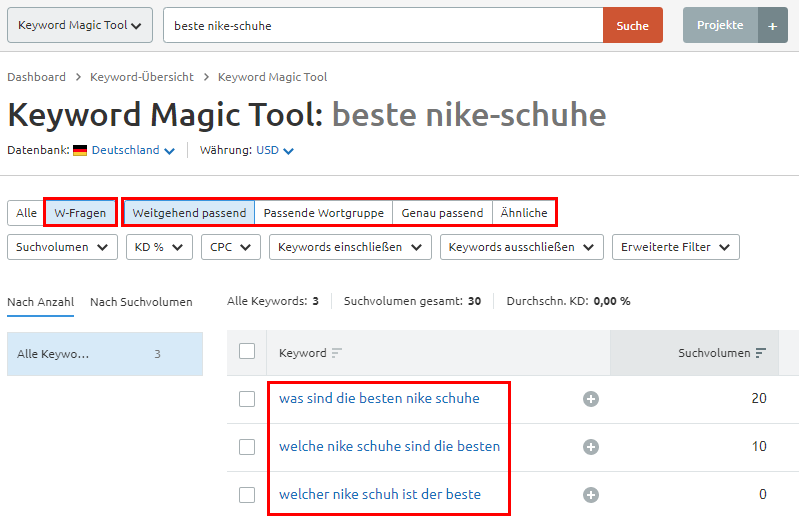Choose Genau passend match type
This screenshot has height=520, width=799.
click(442, 213)
